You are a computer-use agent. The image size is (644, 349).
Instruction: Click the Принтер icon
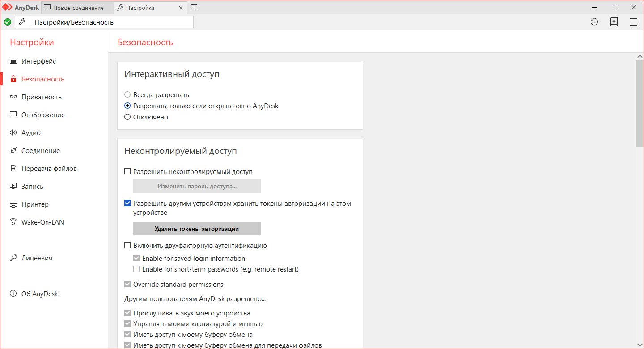13,204
